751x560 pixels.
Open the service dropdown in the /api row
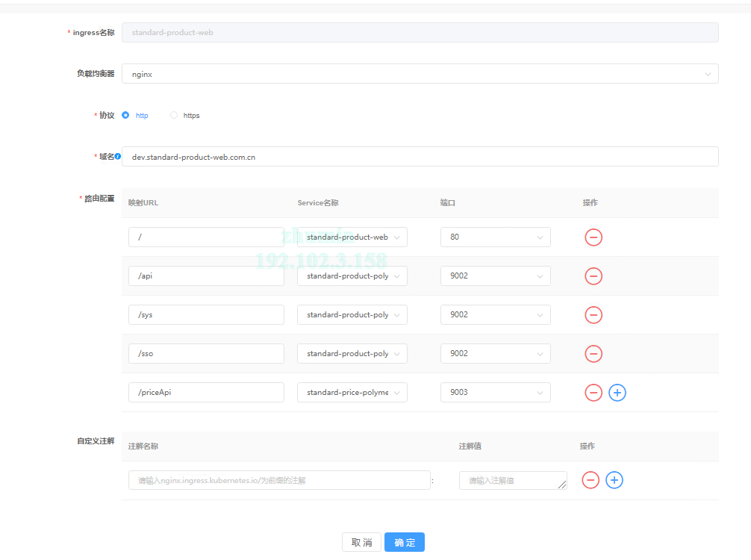(x=352, y=276)
